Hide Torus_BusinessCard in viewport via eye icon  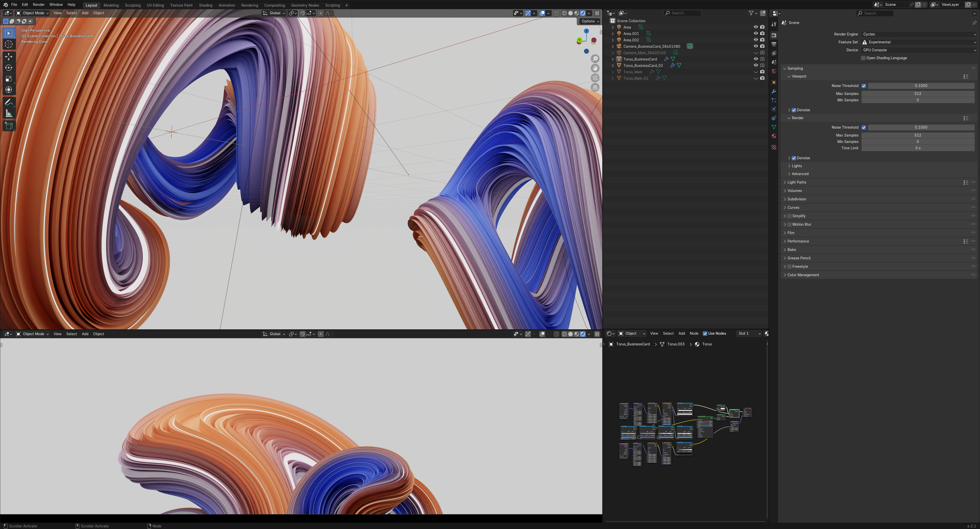[755, 59]
